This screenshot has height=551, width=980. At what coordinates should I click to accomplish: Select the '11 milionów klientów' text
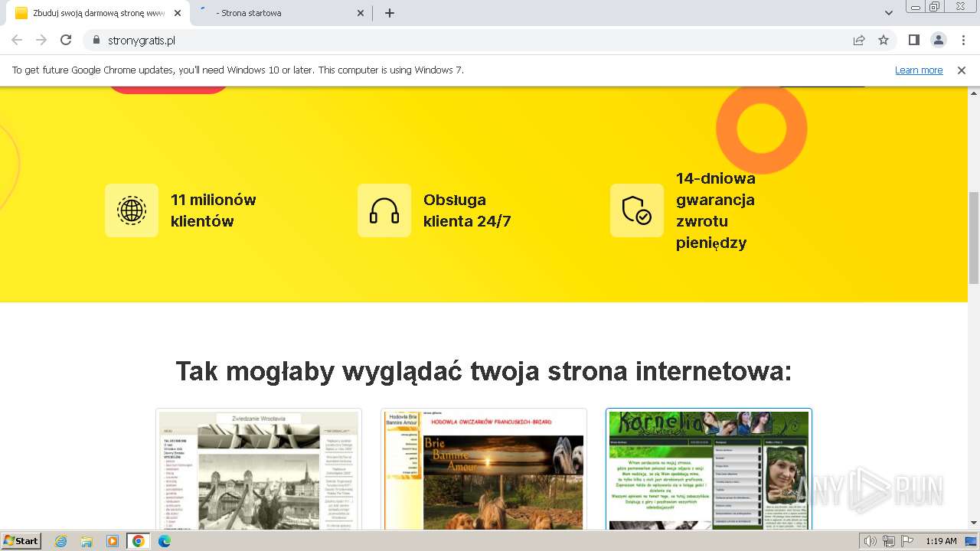click(214, 210)
